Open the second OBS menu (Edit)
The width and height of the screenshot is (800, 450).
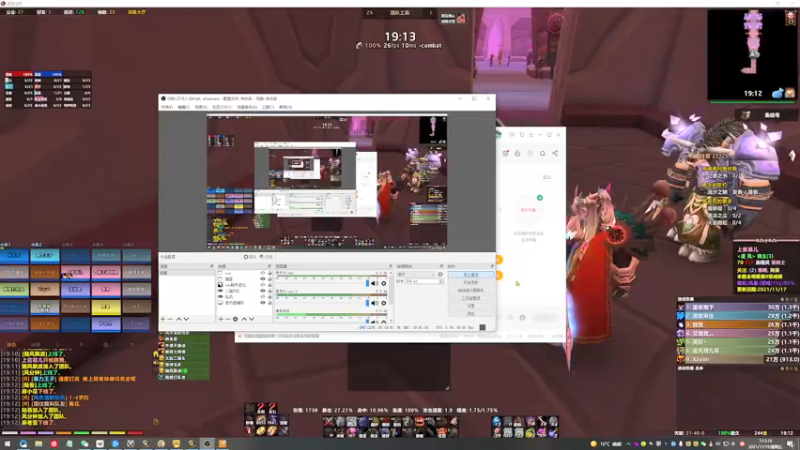click(x=184, y=107)
